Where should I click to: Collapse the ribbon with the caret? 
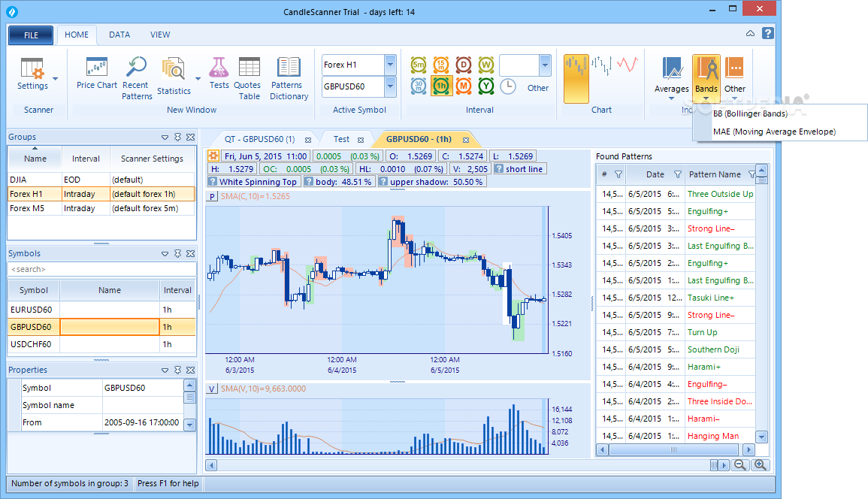click(750, 33)
